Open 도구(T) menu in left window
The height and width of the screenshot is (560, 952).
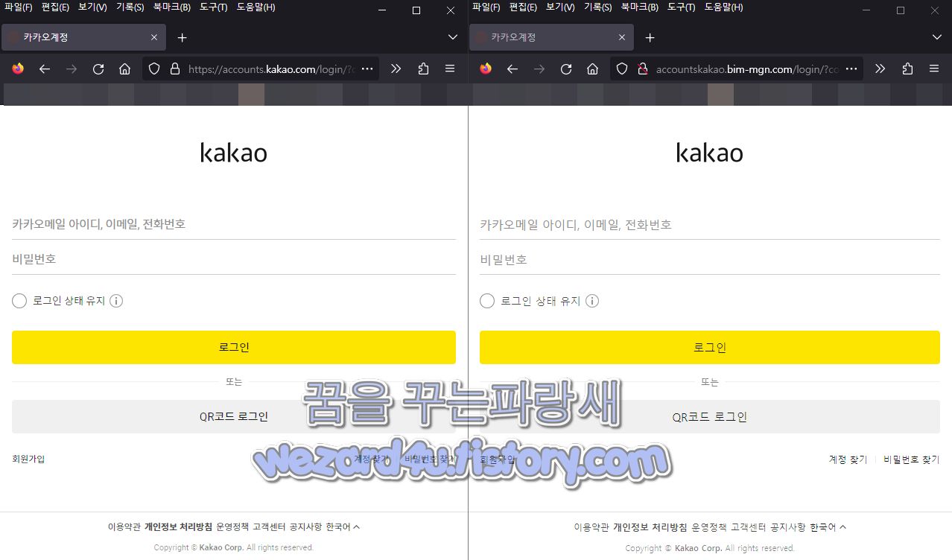213,7
